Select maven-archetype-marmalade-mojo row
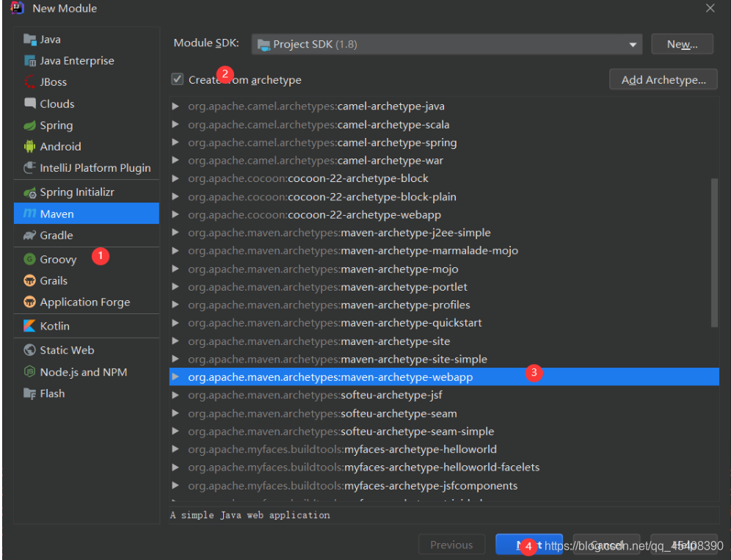731x560 pixels. [444, 251]
